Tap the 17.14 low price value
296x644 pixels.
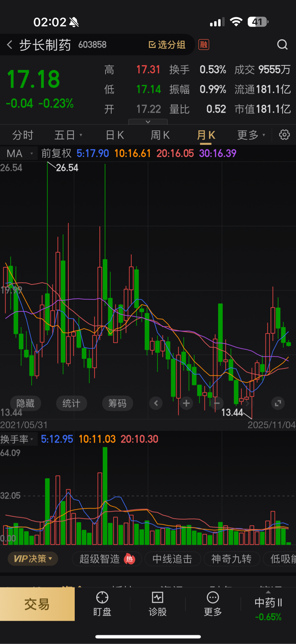(148, 90)
